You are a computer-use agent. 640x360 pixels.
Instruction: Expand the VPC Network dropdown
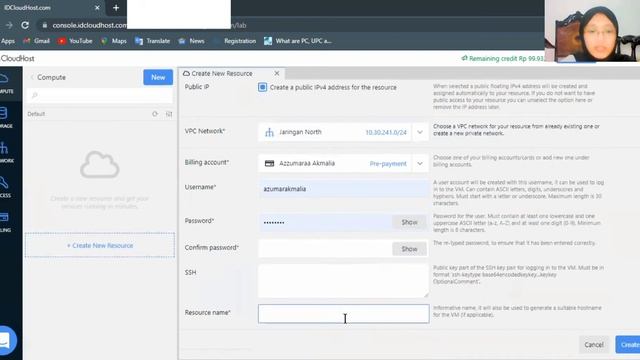tap(420, 132)
